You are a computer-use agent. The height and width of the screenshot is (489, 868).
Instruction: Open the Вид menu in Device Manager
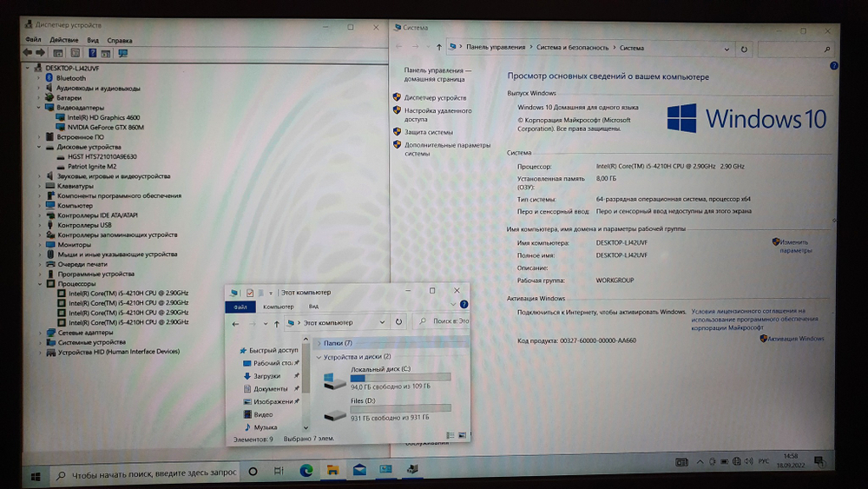pyautogui.click(x=93, y=41)
